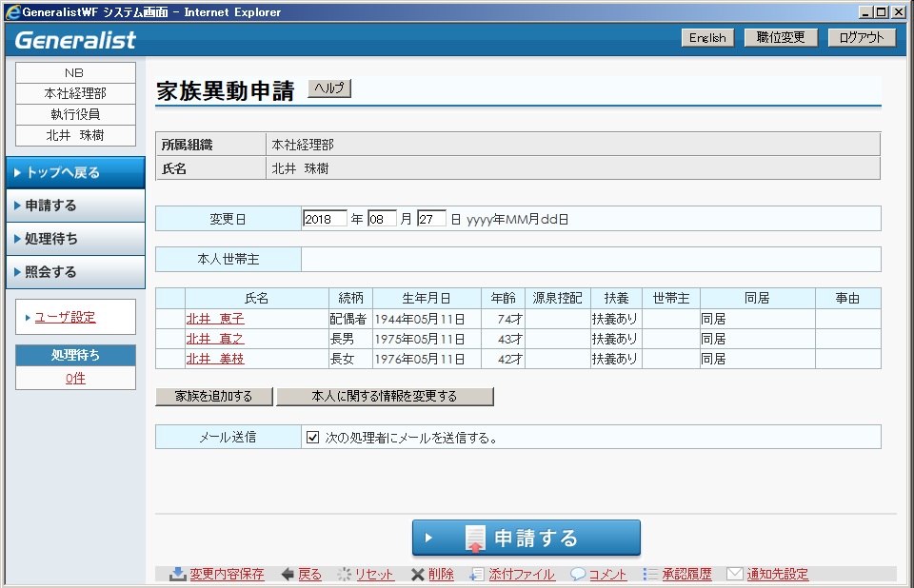Click the back arrow icon

coord(288,574)
